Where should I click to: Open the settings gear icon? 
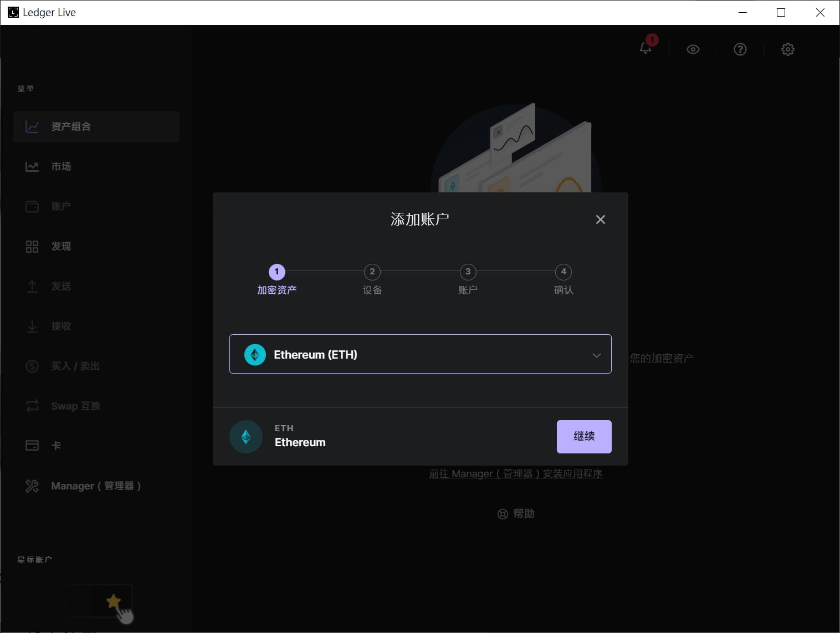[787, 49]
